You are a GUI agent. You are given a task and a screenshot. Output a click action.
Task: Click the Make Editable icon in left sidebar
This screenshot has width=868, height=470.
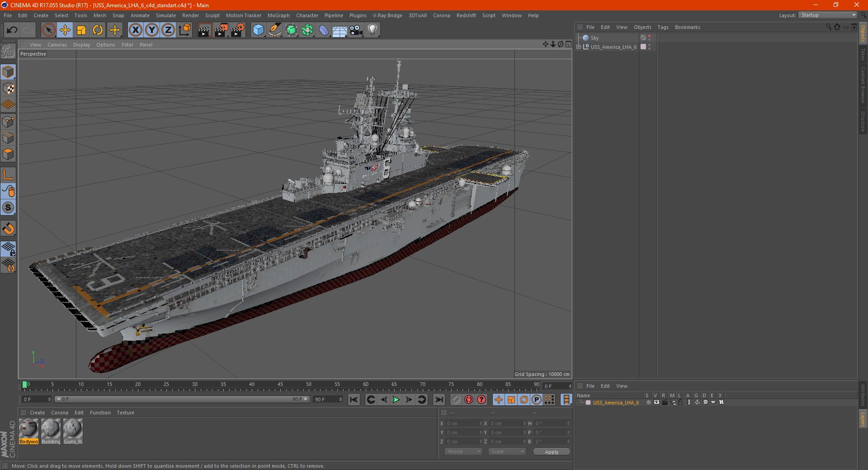tap(8, 52)
